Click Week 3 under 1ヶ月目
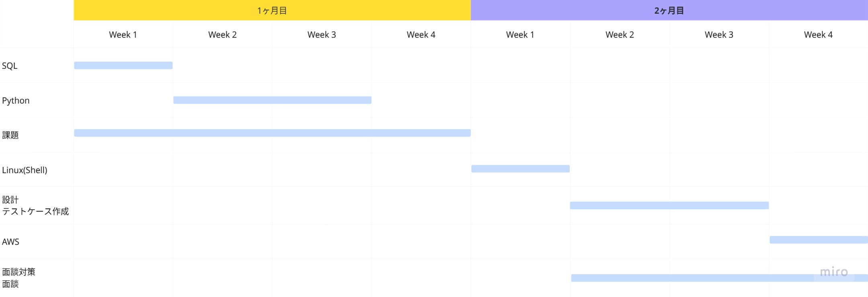The width and height of the screenshot is (868, 297). coord(322,35)
